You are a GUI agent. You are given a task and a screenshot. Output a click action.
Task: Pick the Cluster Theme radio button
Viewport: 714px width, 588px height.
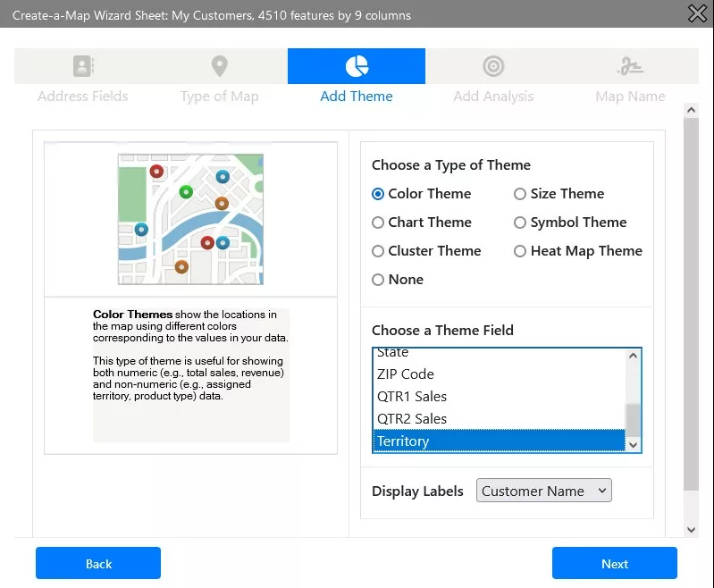378,251
